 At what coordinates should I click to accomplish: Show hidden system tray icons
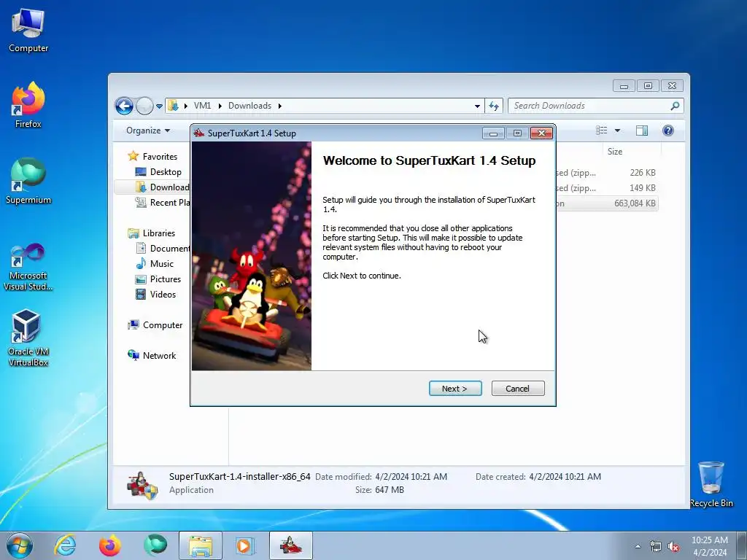tap(638, 546)
